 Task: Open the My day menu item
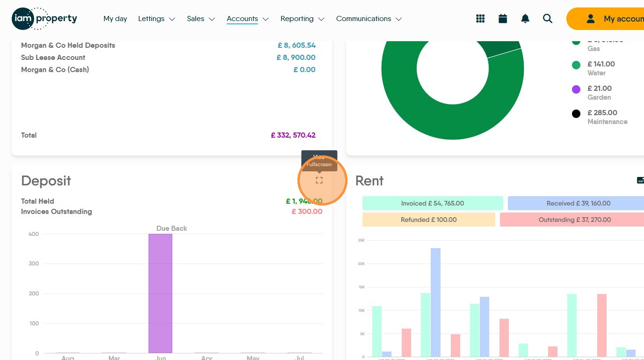pos(115,19)
